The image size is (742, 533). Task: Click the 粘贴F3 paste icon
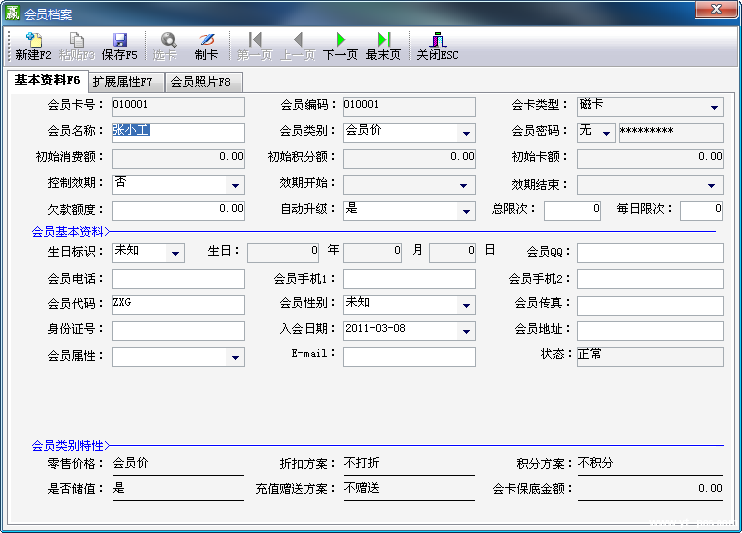pos(77,41)
